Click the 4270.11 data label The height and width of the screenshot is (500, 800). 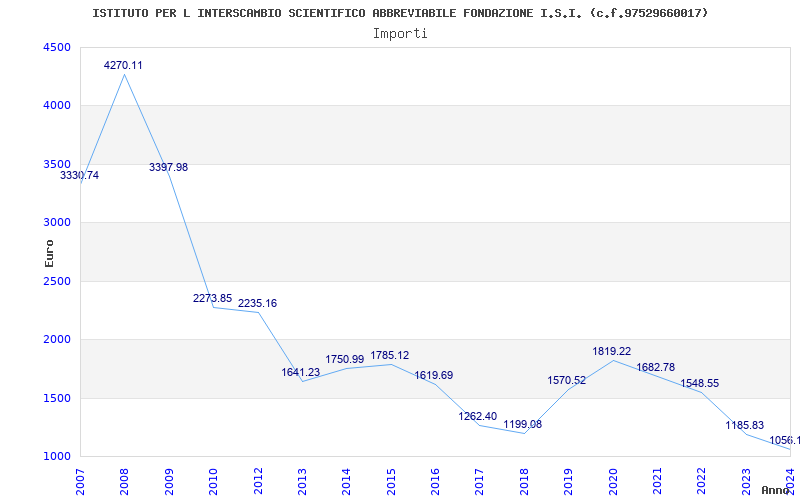click(123, 65)
